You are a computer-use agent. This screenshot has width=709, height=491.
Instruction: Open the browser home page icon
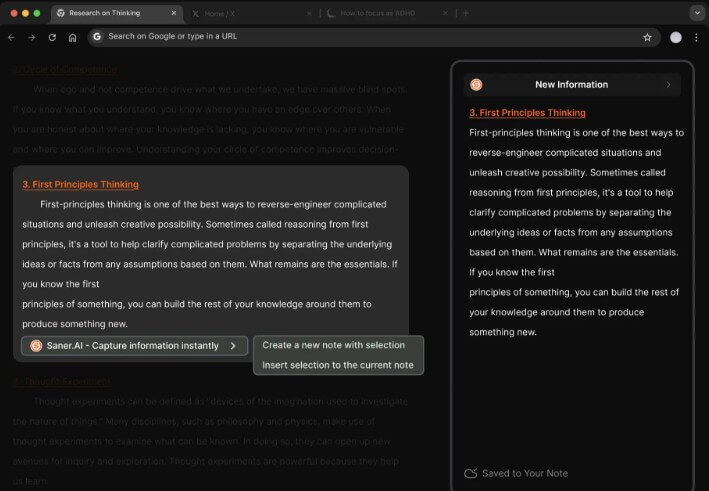pyautogui.click(x=72, y=38)
